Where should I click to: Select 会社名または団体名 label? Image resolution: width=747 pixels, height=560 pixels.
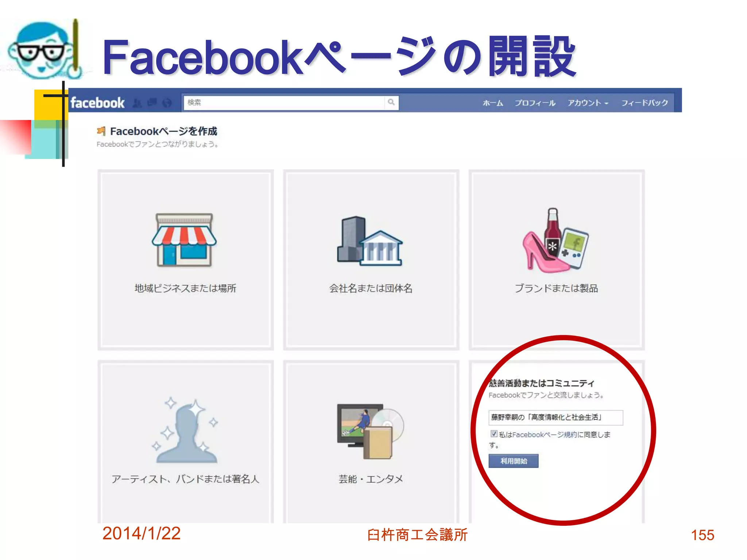tap(371, 288)
